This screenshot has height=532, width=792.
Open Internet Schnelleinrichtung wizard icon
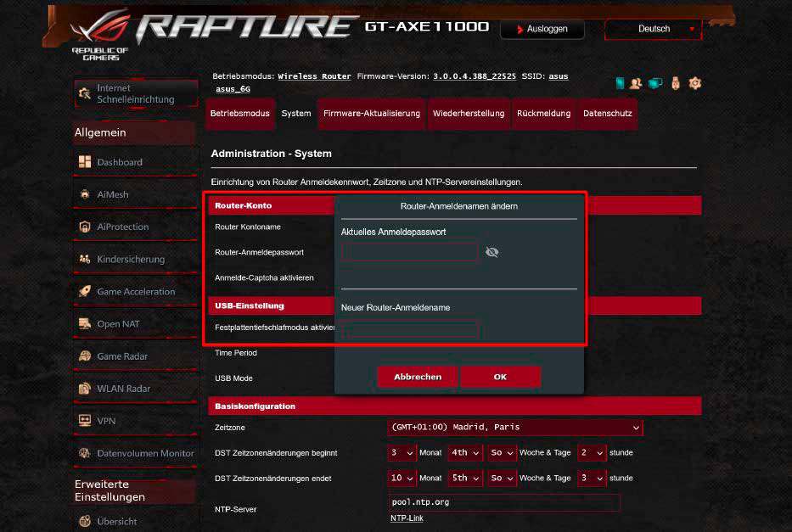click(85, 93)
